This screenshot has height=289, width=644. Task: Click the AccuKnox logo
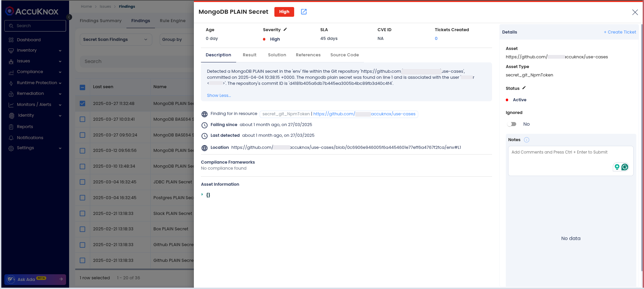pyautogui.click(x=32, y=11)
